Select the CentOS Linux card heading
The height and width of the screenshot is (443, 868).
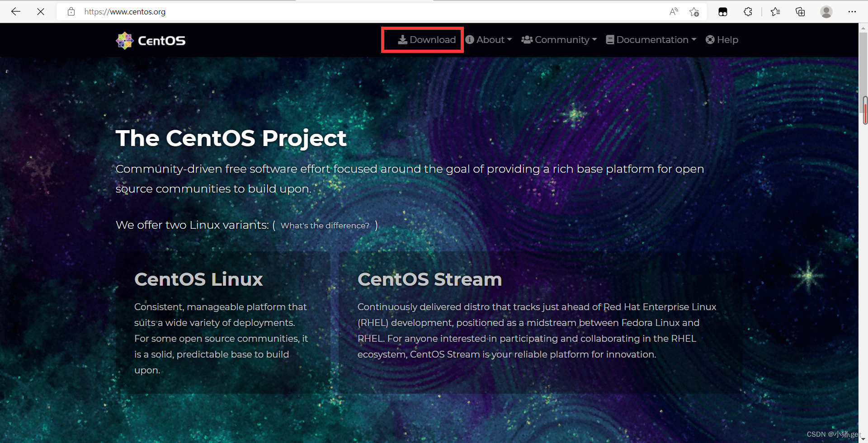click(x=198, y=279)
